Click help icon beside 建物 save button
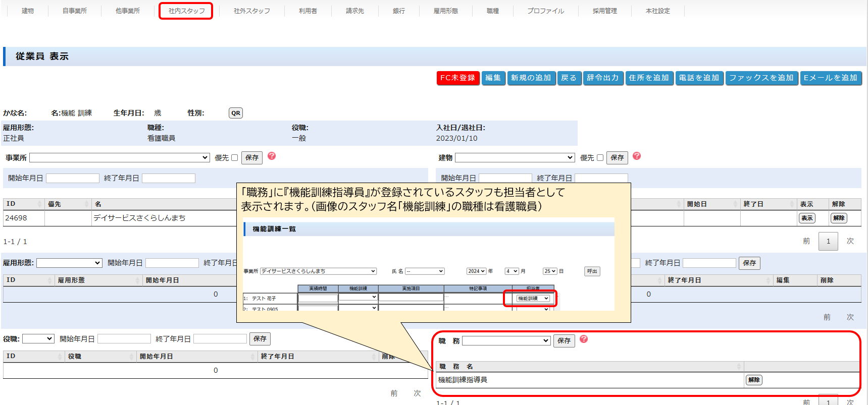The width and height of the screenshot is (868, 405). (x=637, y=156)
